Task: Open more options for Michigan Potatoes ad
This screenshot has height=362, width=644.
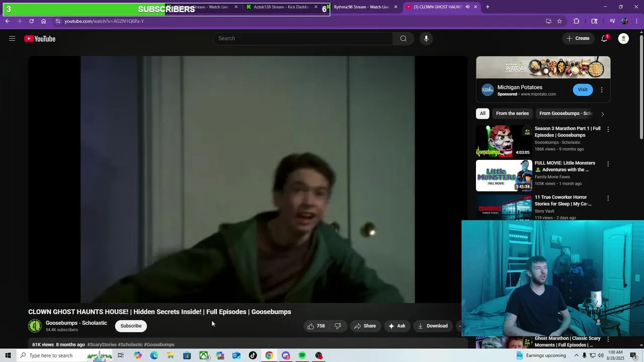Action: click(602, 90)
